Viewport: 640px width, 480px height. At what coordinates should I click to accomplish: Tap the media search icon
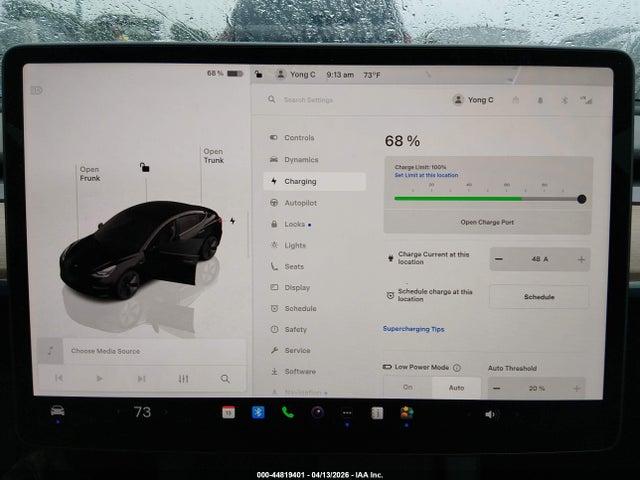[225, 379]
